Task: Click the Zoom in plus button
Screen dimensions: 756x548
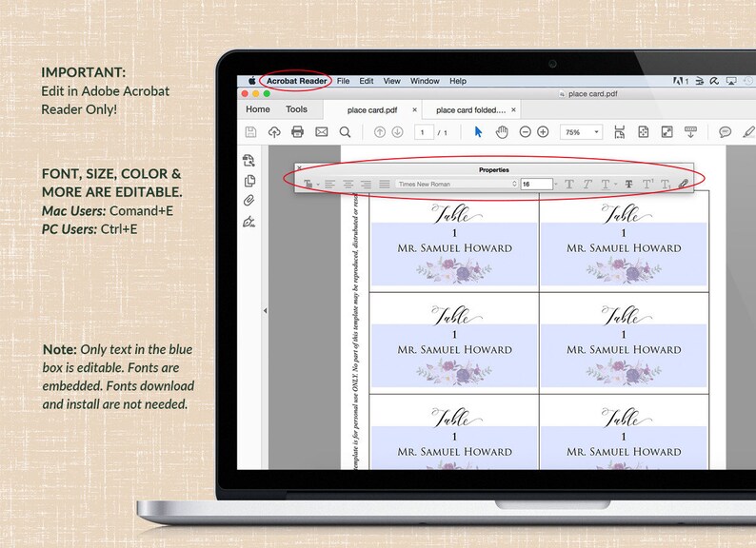Action: (543, 132)
